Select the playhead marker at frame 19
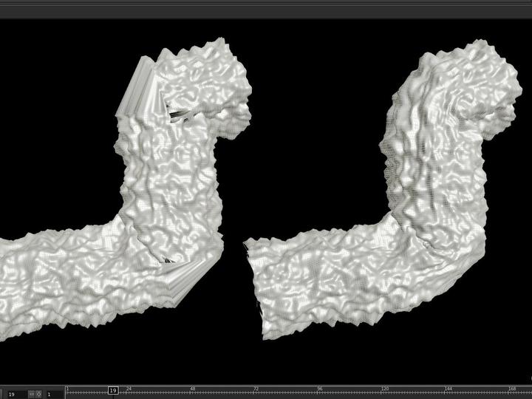This screenshot has width=532, height=399. tap(113, 390)
